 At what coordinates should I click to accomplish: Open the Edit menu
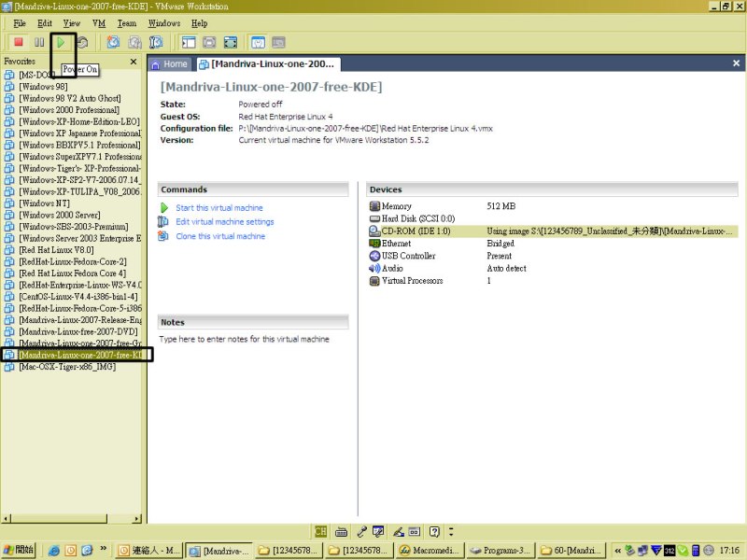coord(45,23)
